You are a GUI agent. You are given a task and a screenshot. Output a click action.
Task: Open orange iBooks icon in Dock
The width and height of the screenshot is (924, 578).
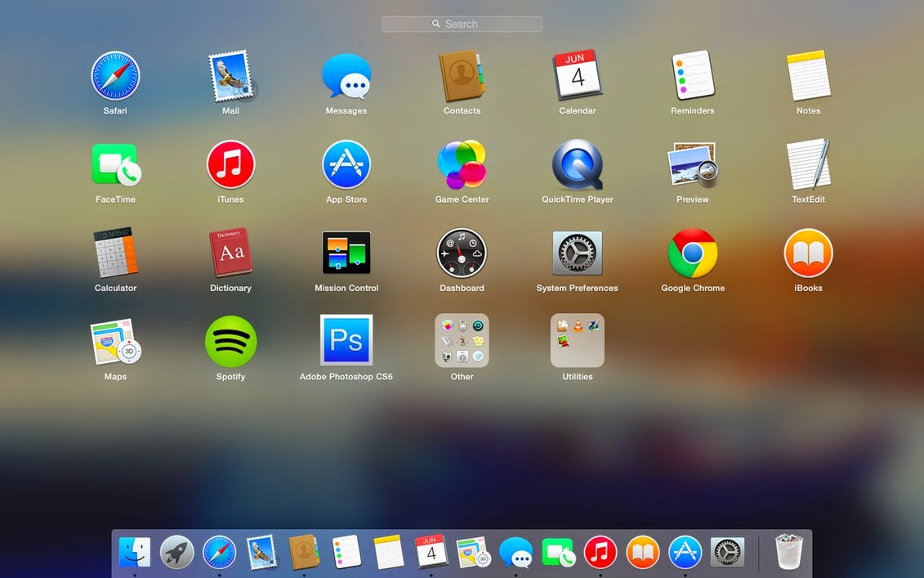(x=643, y=553)
